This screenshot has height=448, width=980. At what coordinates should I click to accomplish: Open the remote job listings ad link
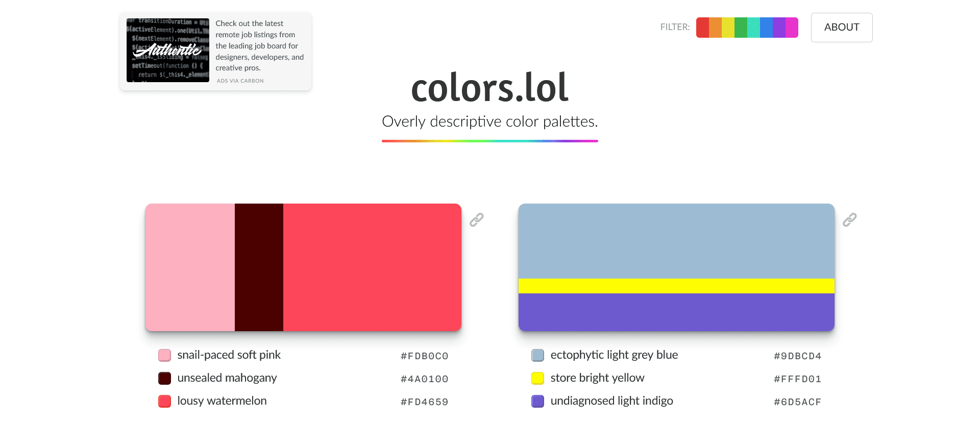[x=259, y=45]
